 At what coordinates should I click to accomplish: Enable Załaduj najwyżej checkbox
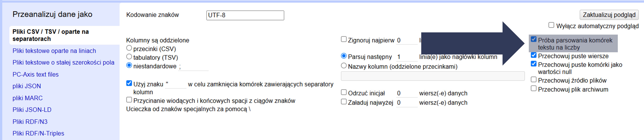click(344, 102)
